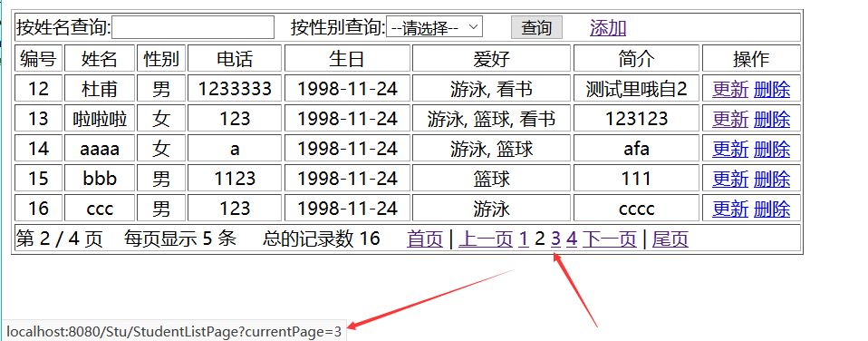The height and width of the screenshot is (341, 868).
Task: Update record for 杜甫
Action: 730,89
